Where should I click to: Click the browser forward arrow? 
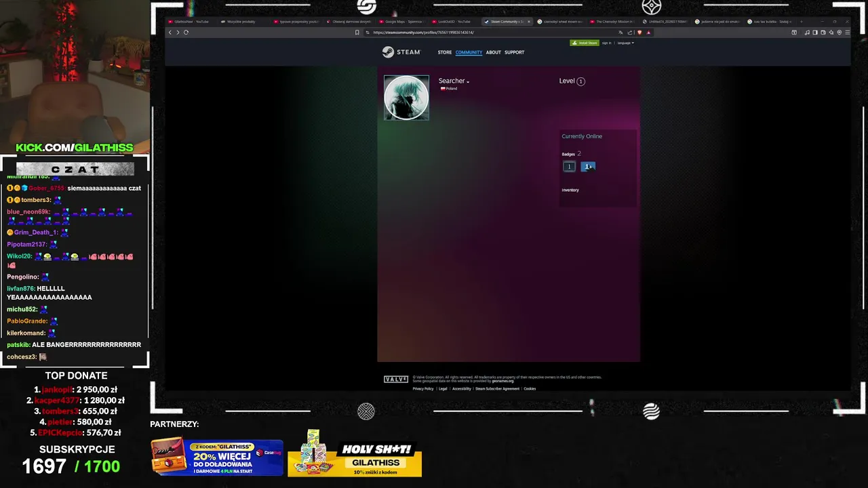click(x=178, y=32)
